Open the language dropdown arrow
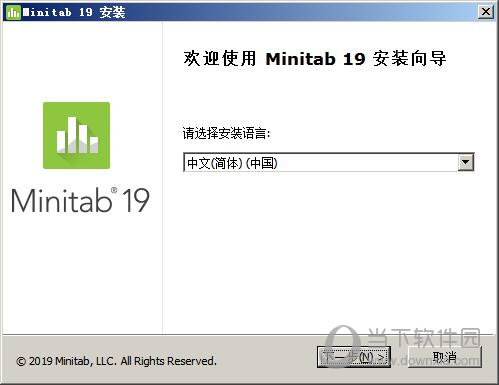Screen dimensions: 499x385 [x=466, y=162]
